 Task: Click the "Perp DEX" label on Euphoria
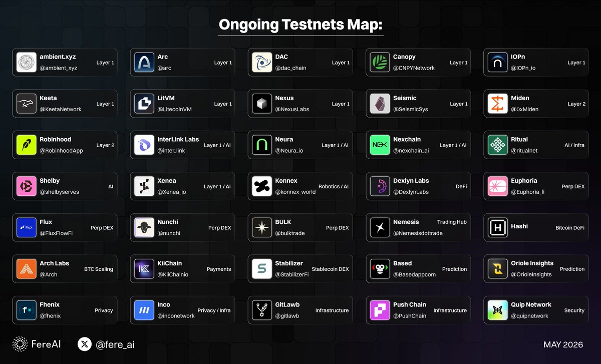(573, 186)
